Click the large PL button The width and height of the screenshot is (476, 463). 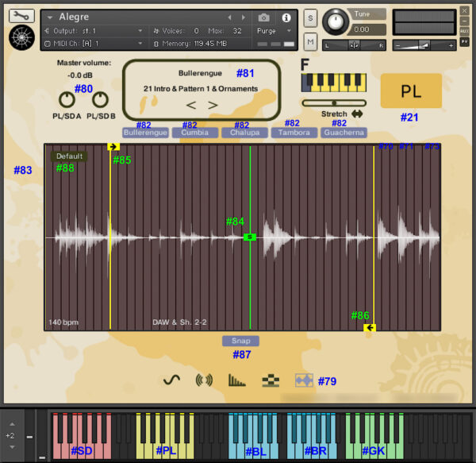411,91
